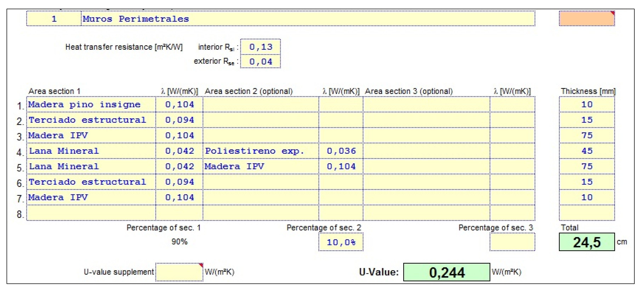Click the Area section 3 (optional) header
644x293 pixels.
pos(409,91)
